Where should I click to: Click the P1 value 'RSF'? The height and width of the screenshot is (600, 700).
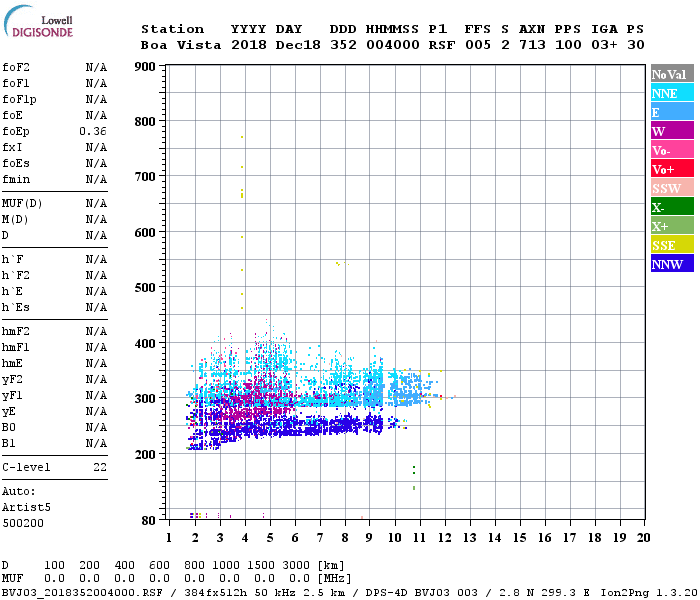(442, 45)
